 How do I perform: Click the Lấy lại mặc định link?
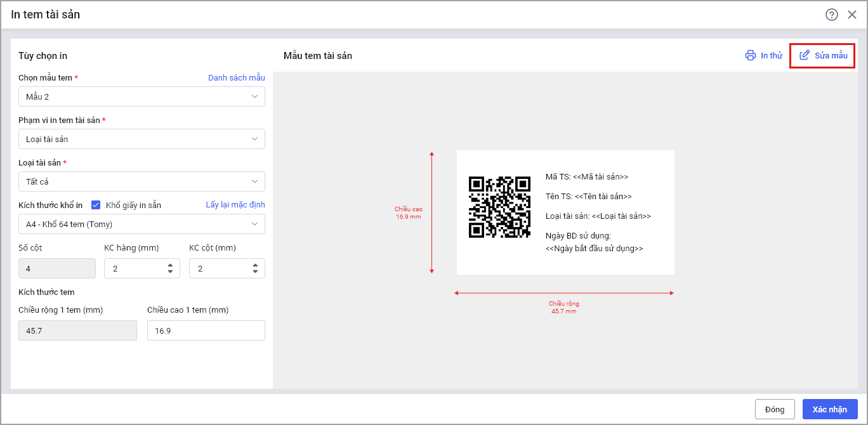tap(235, 205)
